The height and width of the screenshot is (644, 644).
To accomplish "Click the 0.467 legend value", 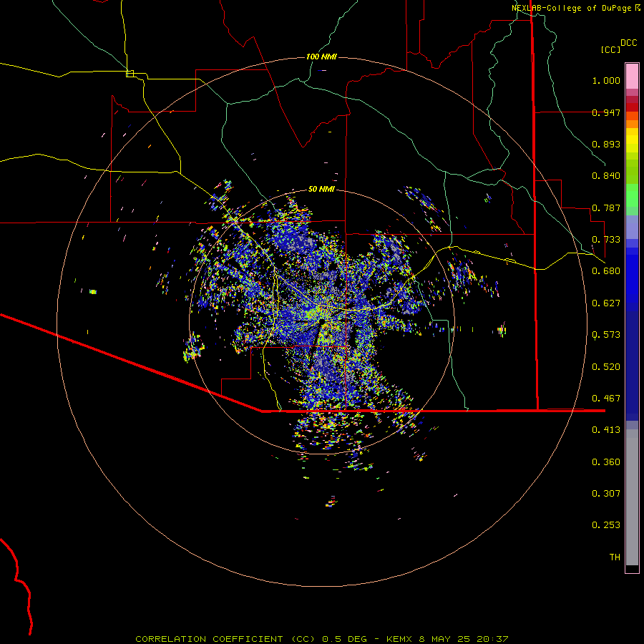I will coord(606,398).
